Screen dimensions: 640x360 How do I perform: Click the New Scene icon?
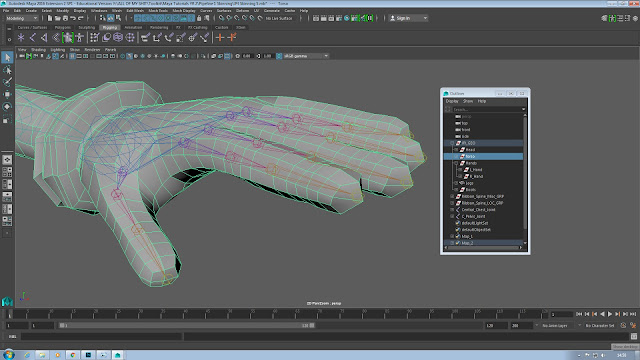tap(50, 18)
